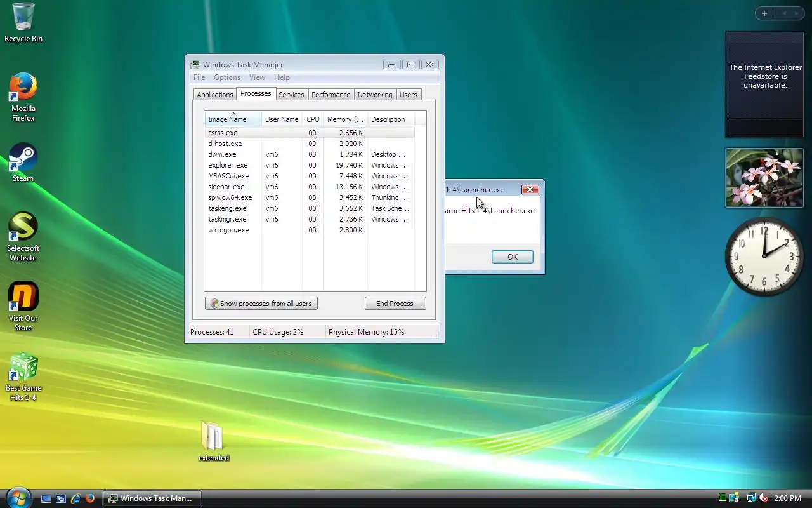Click the sidebar add gadgets plus button
Viewport: 812px width, 508px height.
(x=764, y=13)
